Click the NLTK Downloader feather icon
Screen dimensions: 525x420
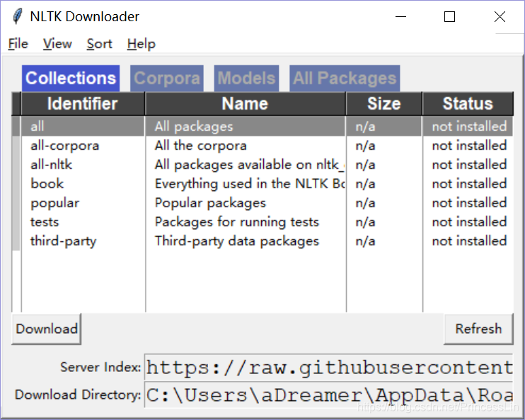coord(17,16)
